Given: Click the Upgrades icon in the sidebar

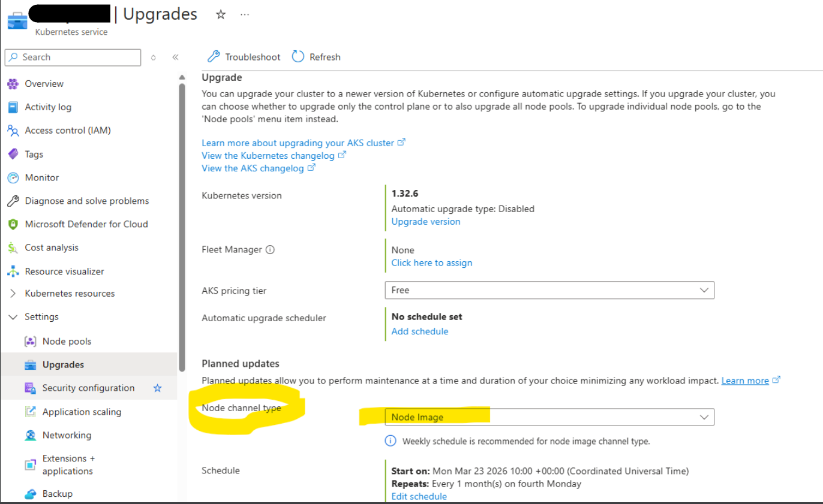Looking at the screenshot, I should click(x=31, y=365).
